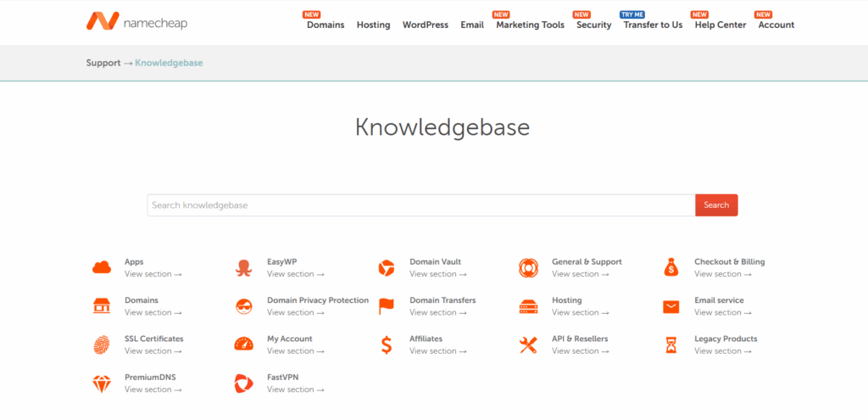Screen dimensions: 868x420
Task: Open the Affiliates dollar sign icon
Action: (x=387, y=344)
